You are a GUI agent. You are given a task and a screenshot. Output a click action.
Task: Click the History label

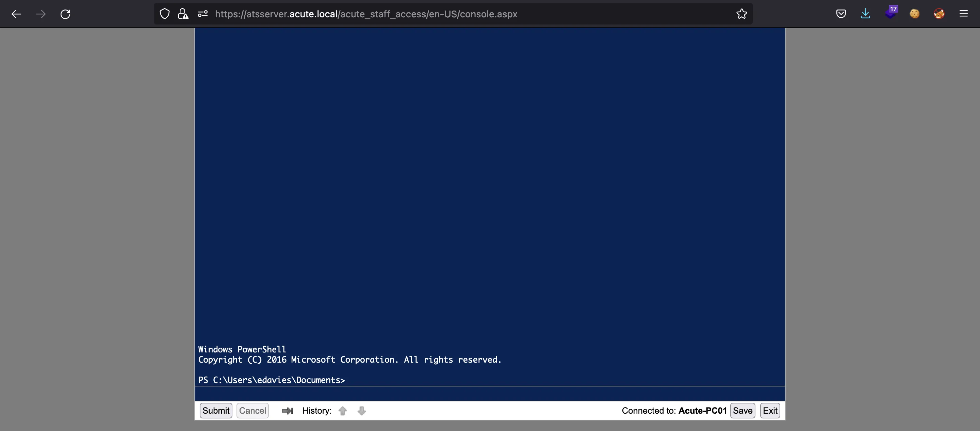click(x=317, y=411)
